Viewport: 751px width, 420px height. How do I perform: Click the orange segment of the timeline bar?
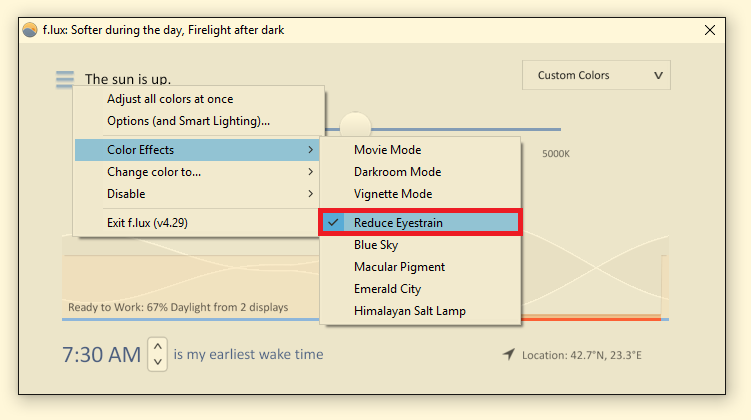pyautogui.click(x=591, y=318)
